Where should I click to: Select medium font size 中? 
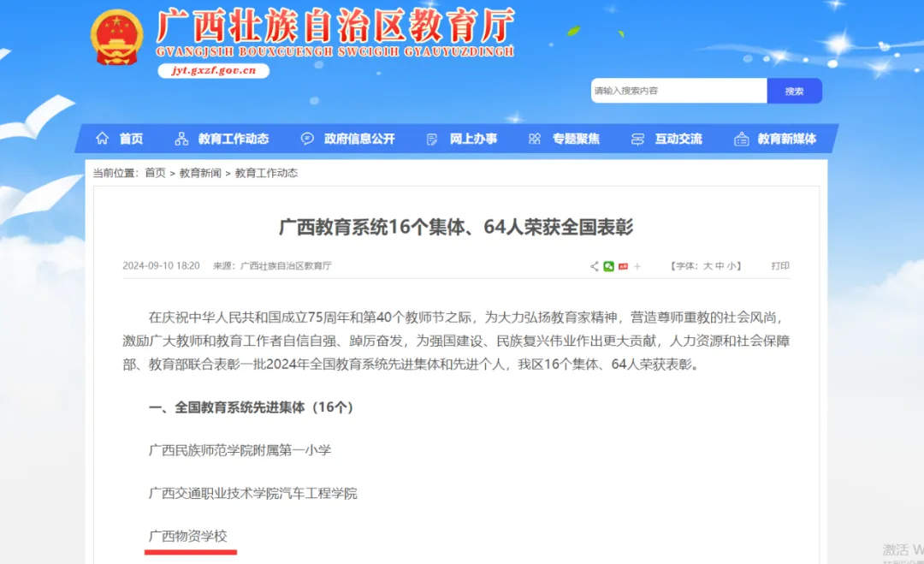(x=720, y=266)
